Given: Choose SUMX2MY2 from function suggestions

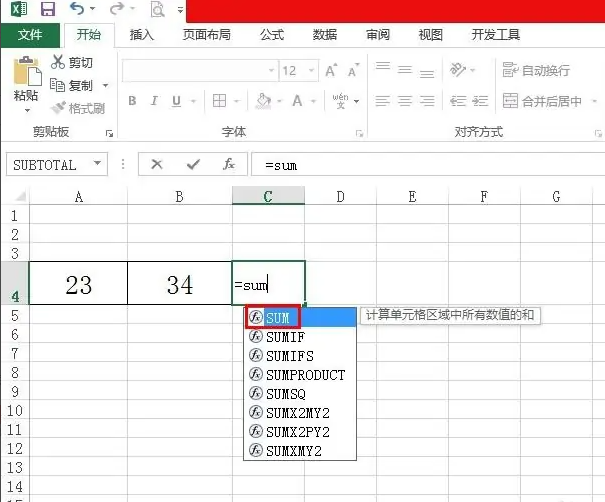Looking at the screenshot, I should 301,413.
